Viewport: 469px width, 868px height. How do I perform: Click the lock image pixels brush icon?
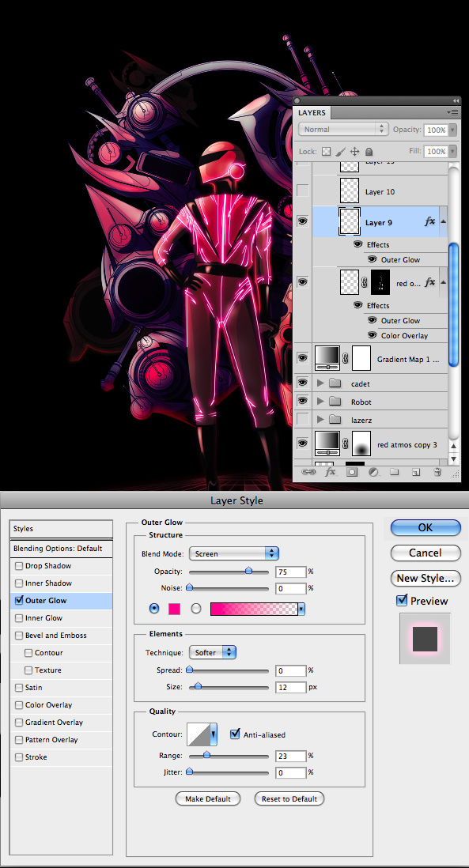(x=341, y=151)
